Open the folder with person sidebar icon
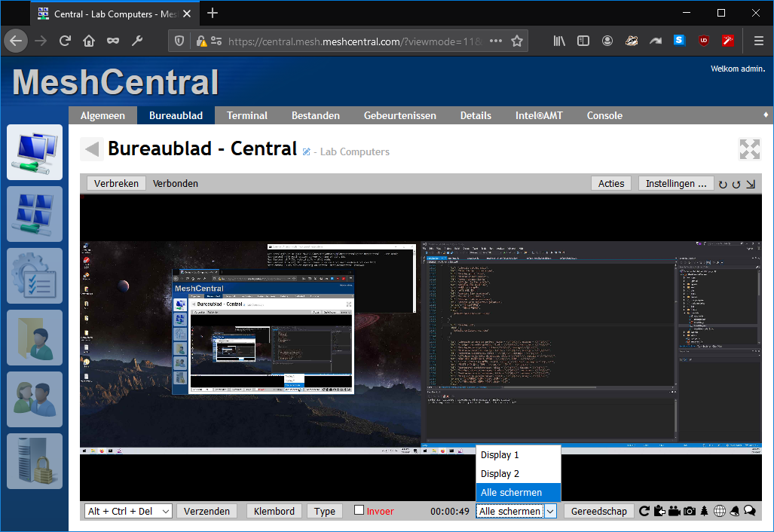This screenshot has height=532, width=774. pyautogui.click(x=35, y=338)
